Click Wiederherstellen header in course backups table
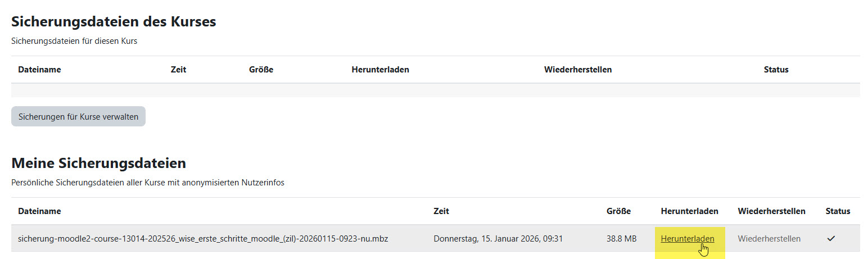The width and height of the screenshot is (868, 259). click(578, 70)
